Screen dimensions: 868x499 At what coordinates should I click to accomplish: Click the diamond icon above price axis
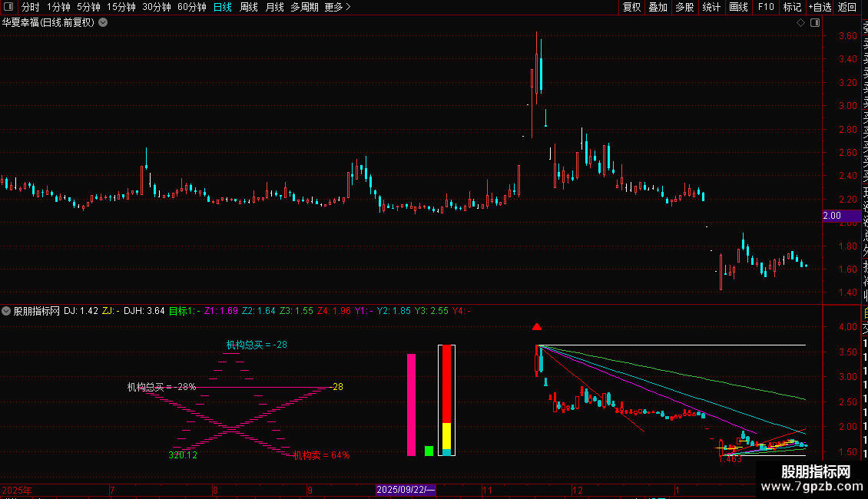click(800, 23)
